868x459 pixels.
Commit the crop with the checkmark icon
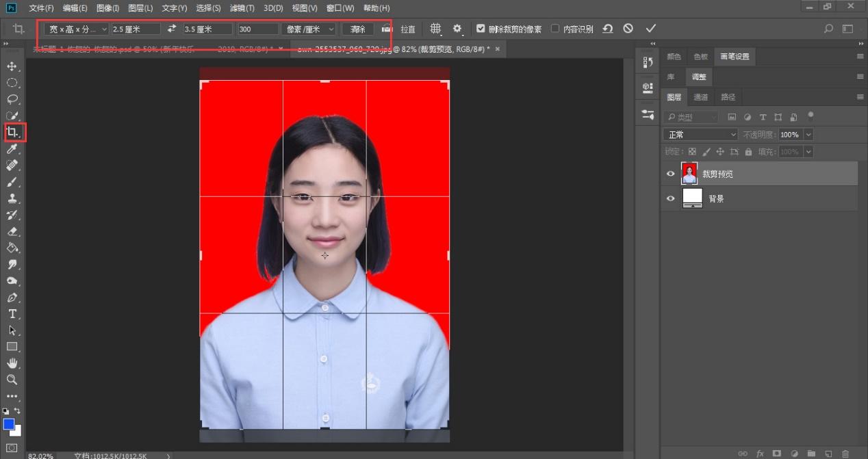[650, 29]
